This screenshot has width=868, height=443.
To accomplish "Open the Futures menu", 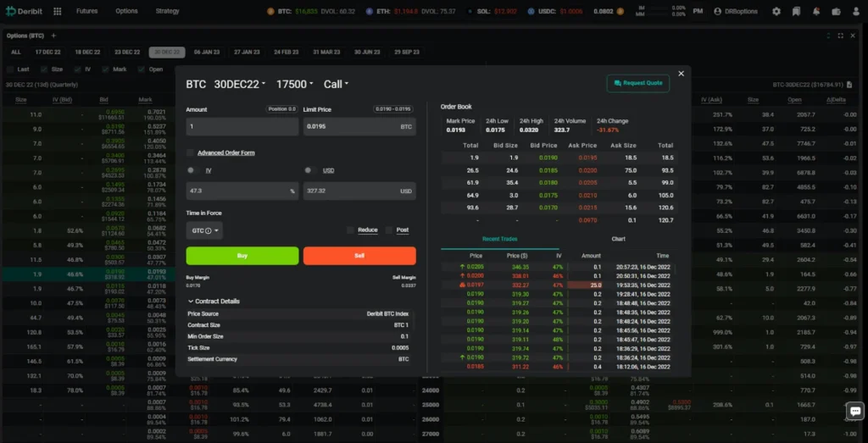I will (86, 12).
